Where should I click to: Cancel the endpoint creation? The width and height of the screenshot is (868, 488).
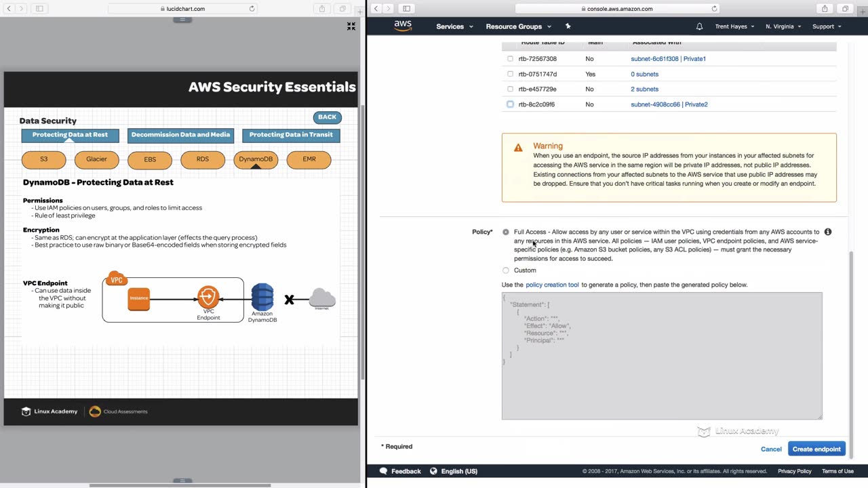click(x=771, y=449)
